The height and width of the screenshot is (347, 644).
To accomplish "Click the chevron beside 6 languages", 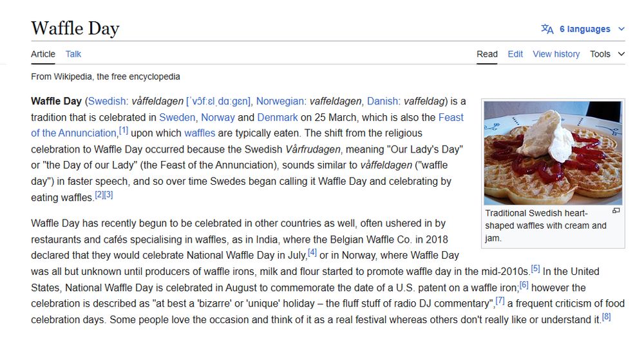I will tap(621, 29).
